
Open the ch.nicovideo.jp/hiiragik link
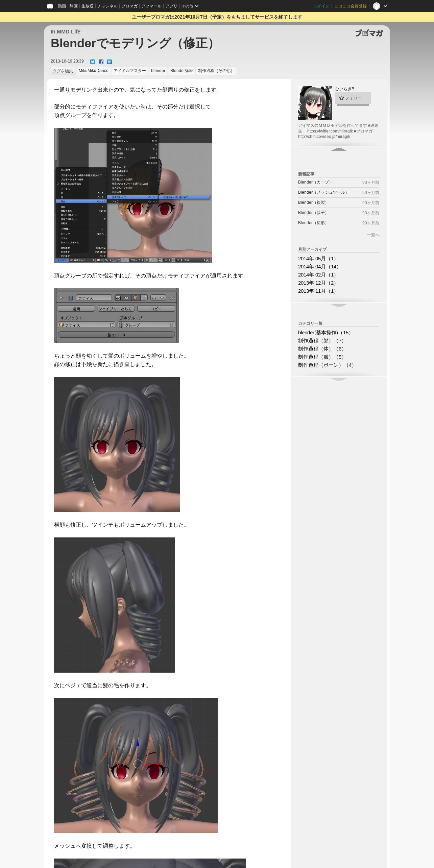coord(324,137)
